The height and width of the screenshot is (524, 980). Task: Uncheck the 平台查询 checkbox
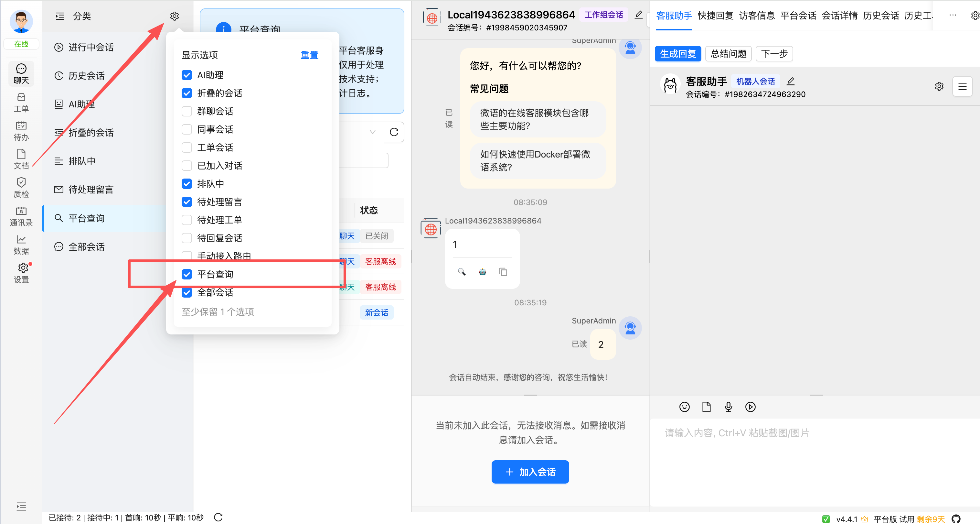186,274
